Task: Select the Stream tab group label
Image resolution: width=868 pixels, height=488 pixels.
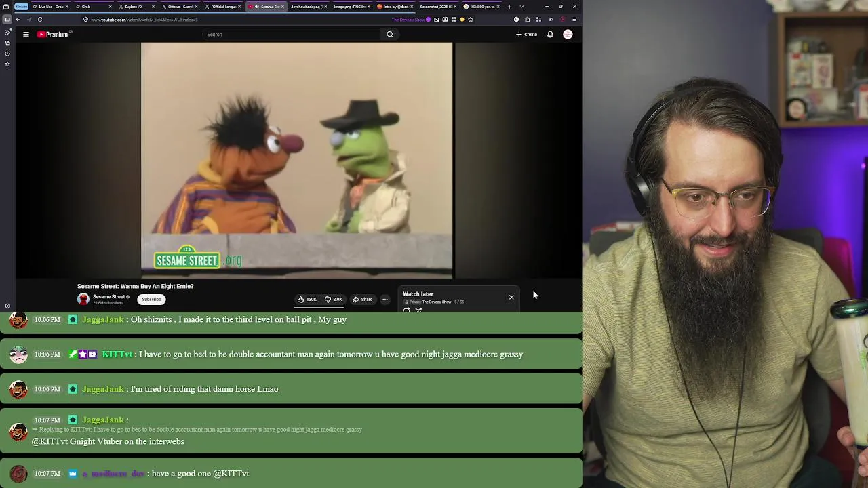Action: [21, 7]
